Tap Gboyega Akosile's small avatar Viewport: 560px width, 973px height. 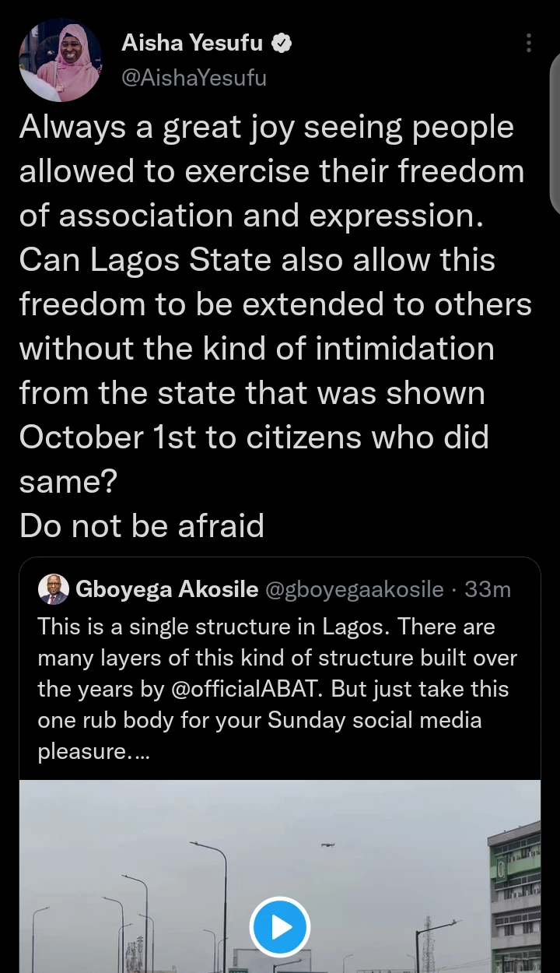54,590
